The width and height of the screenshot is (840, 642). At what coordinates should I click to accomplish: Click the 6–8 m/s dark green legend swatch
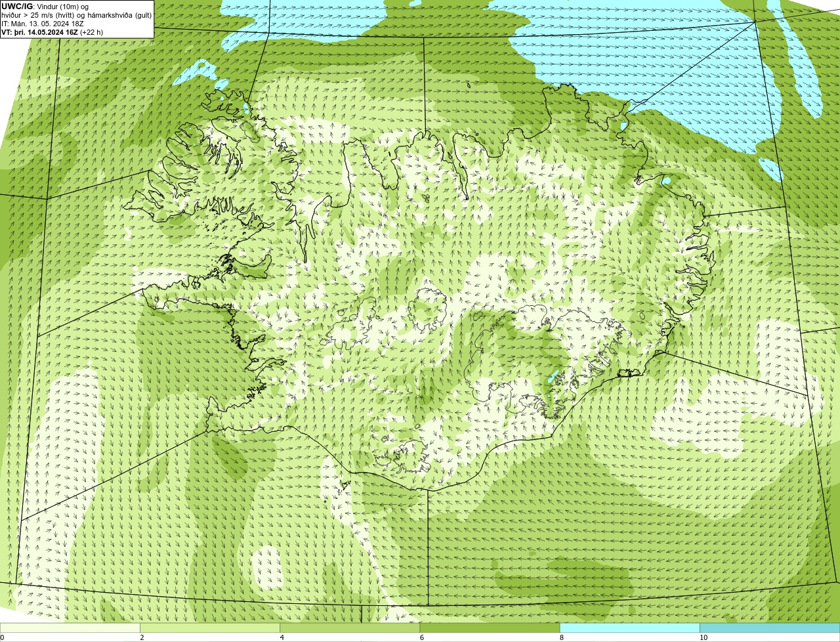tap(490, 628)
